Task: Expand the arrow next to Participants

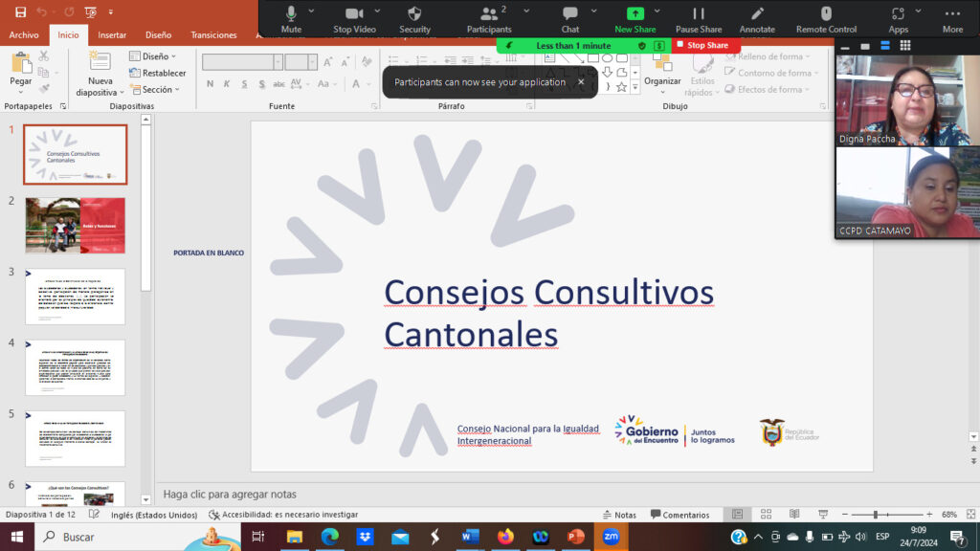Action: tap(526, 11)
